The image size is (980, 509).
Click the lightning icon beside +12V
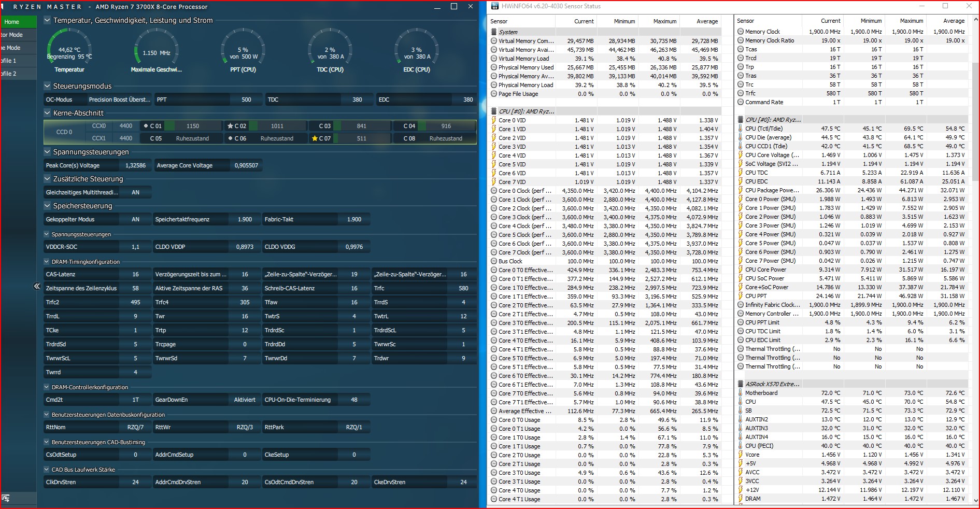(x=741, y=490)
